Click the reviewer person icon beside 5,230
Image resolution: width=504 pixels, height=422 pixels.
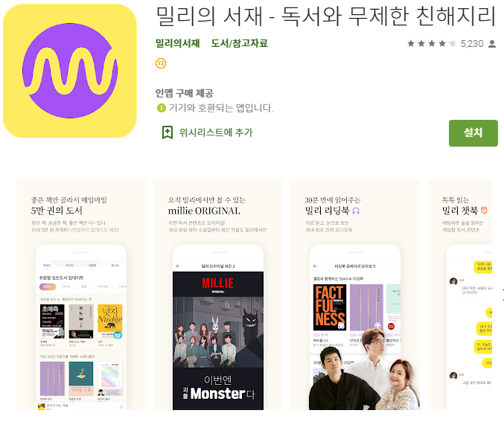point(492,44)
